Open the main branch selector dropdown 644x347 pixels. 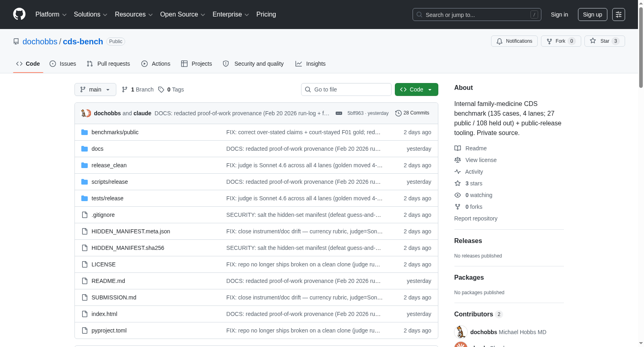pyautogui.click(x=95, y=89)
